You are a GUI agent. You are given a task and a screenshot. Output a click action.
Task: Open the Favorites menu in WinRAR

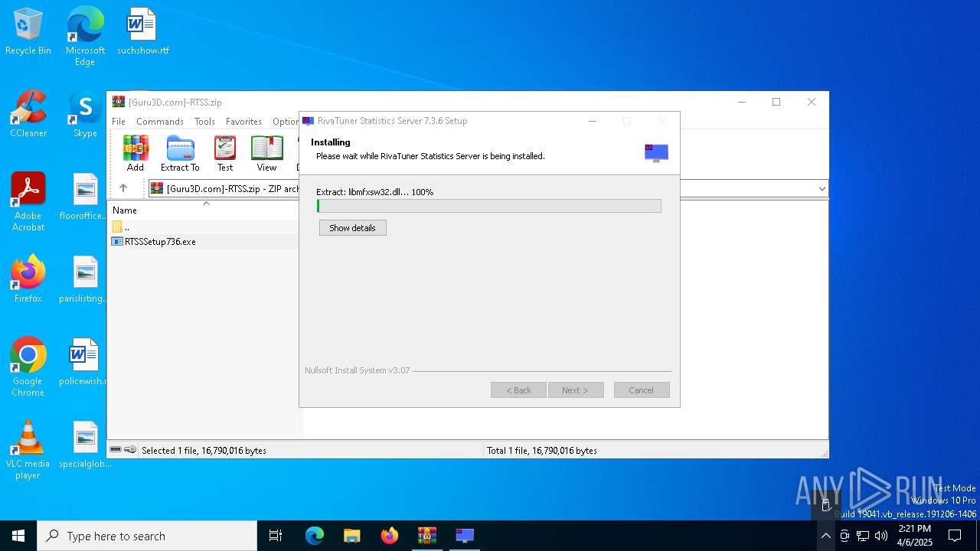pyautogui.click(x=243, y=122)
